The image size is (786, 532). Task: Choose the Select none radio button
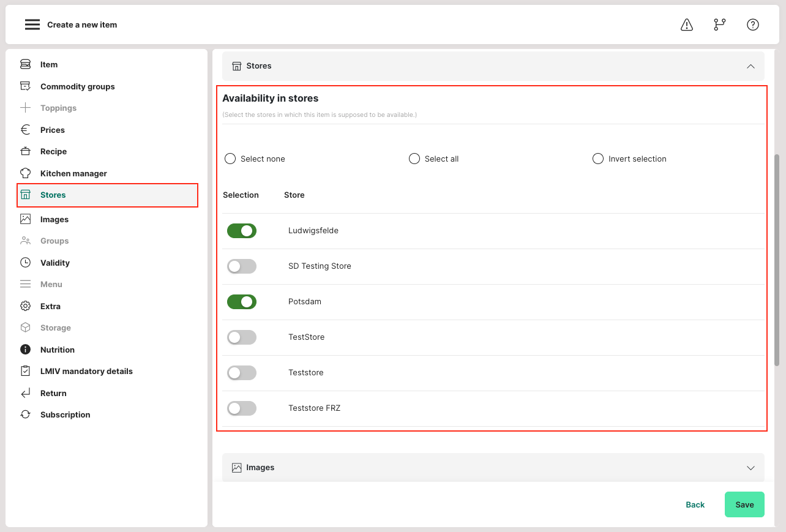[x=230, y=159]
